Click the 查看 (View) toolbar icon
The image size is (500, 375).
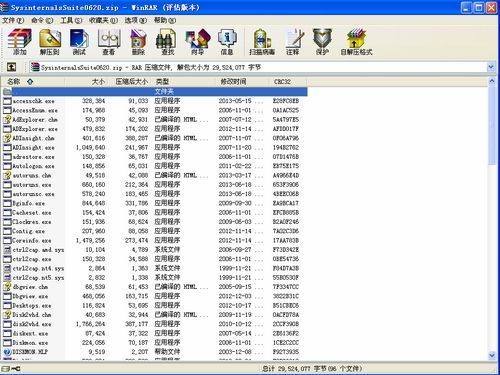click(x=109, y=42)
